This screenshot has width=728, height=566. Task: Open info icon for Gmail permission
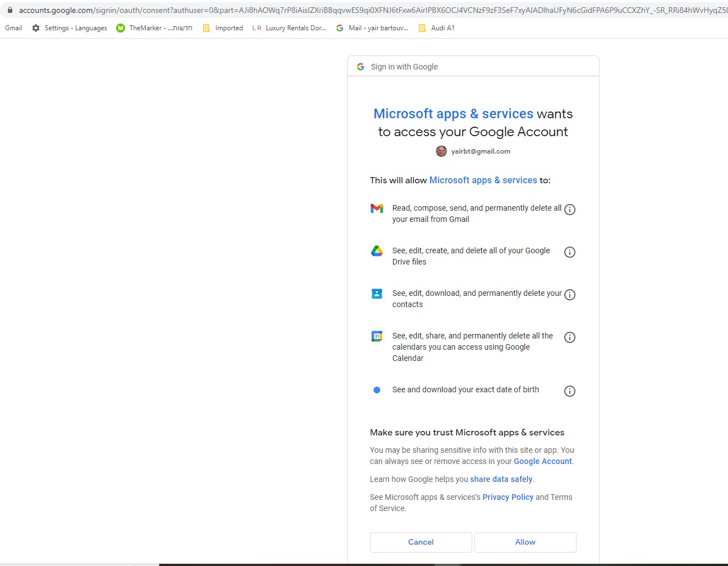(x=570, y=210)
